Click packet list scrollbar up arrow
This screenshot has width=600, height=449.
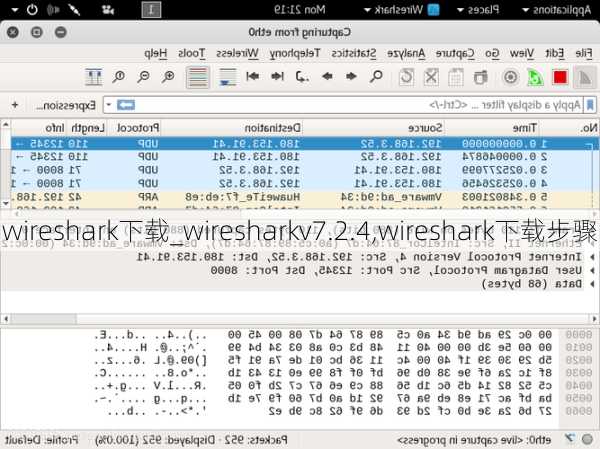5,124
